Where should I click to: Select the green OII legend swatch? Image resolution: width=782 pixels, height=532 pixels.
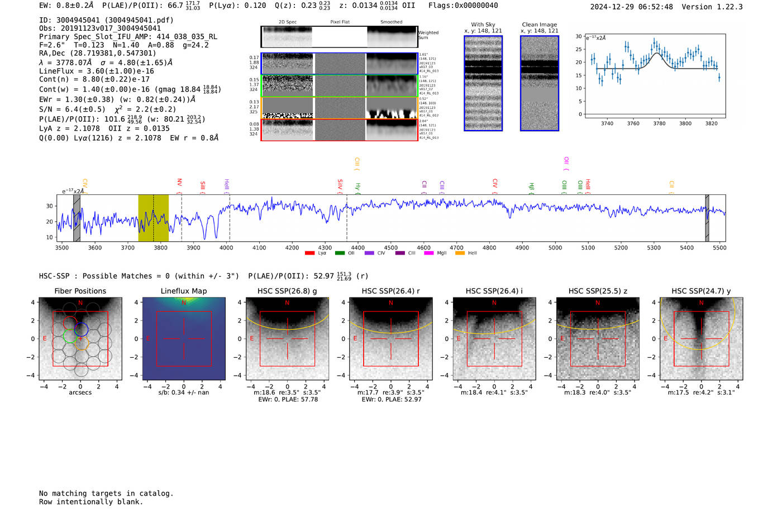pyautogui.click(x=340, y=253)
